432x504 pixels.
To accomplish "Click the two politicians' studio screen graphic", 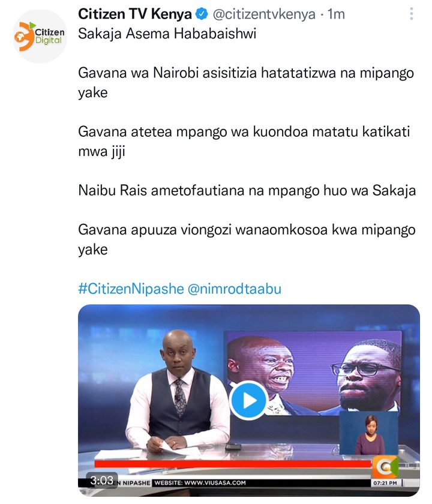I will [314, 371].
